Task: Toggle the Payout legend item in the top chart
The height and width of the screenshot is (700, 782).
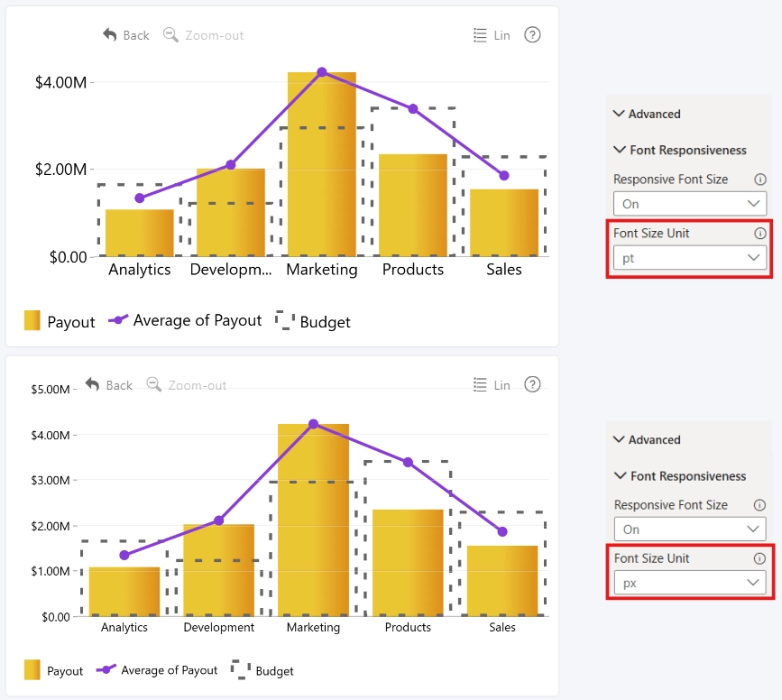Action: click(60, 321)
